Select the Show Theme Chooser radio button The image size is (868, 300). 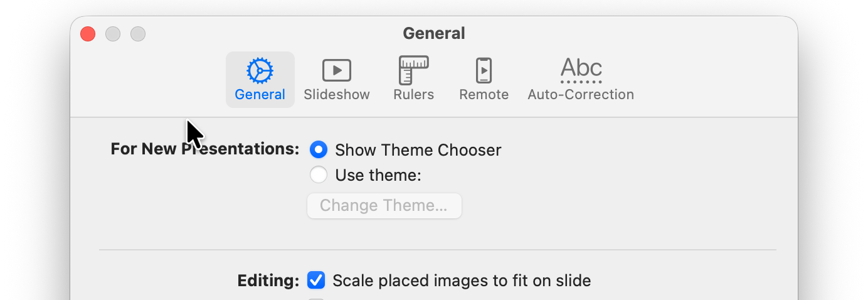click(x=319, y=150)
